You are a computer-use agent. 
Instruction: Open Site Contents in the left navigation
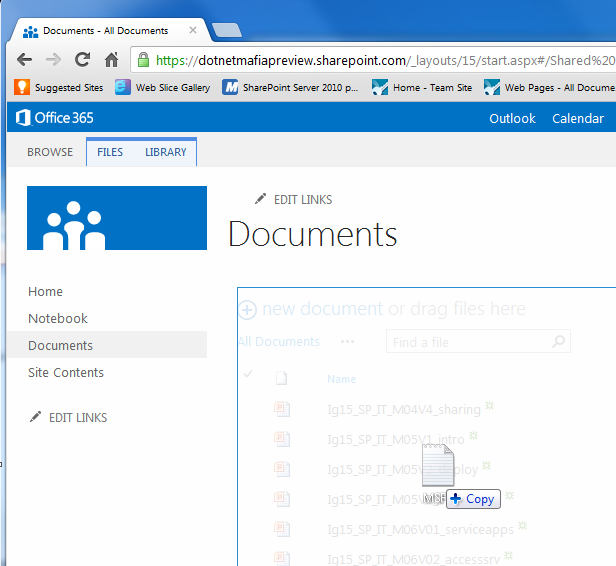click(x=66, y=372)
